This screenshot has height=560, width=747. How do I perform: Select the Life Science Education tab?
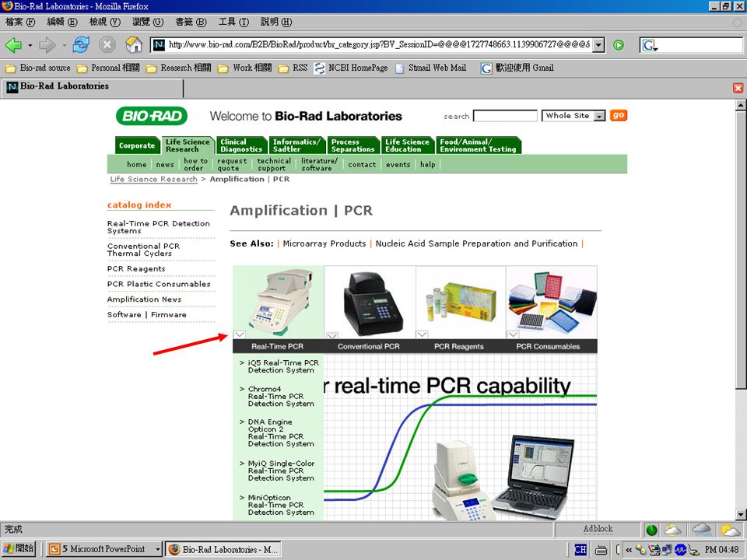tap(407, 145)
